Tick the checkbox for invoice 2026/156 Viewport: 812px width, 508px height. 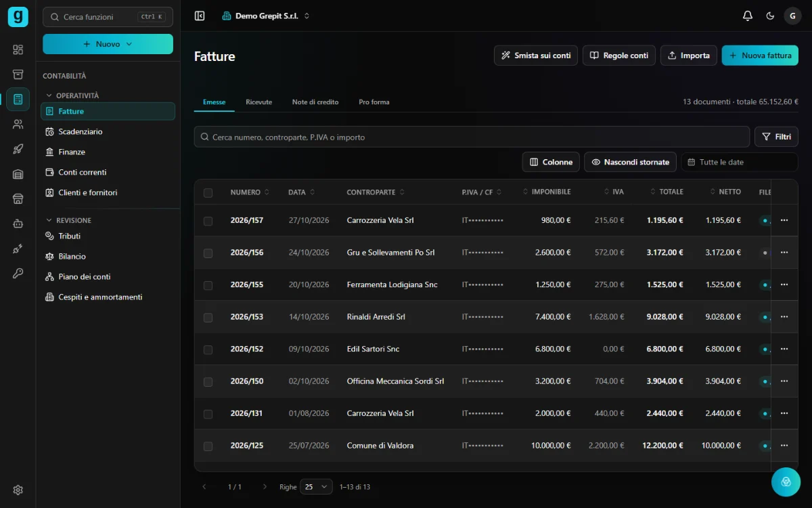(x=208, y=253)
